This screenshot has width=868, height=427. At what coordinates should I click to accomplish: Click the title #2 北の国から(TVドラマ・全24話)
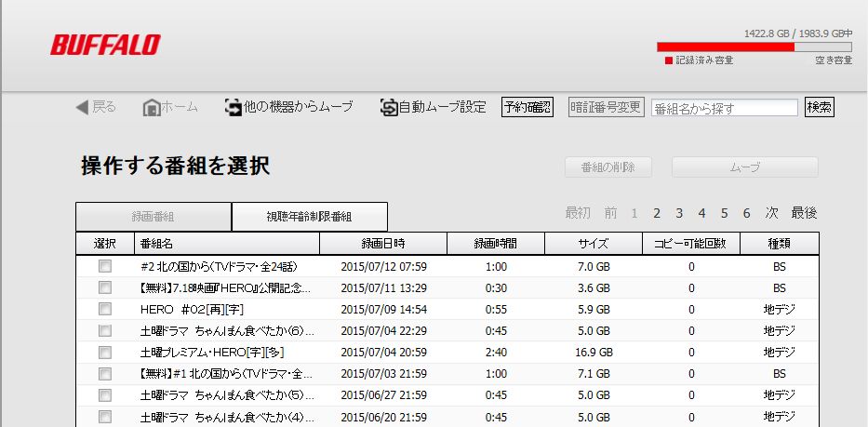pos(219,266)
